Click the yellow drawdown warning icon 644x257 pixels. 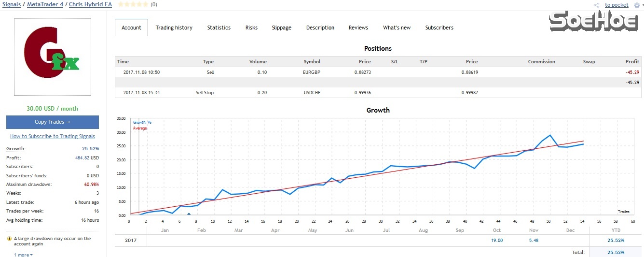click(9, 239)
